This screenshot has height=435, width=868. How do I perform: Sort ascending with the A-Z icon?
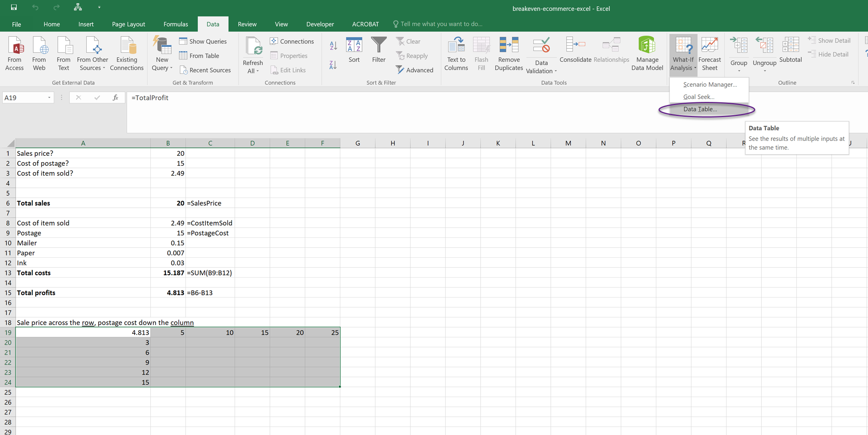[333, 46]
